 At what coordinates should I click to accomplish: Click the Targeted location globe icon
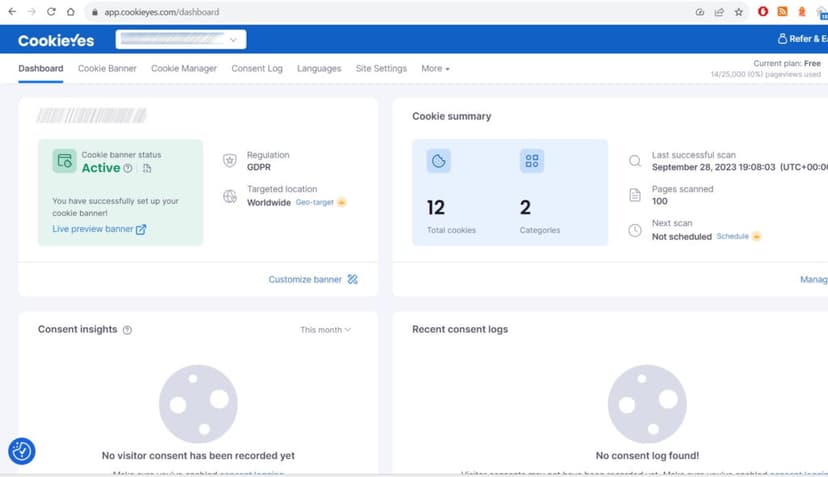point(230,196)
